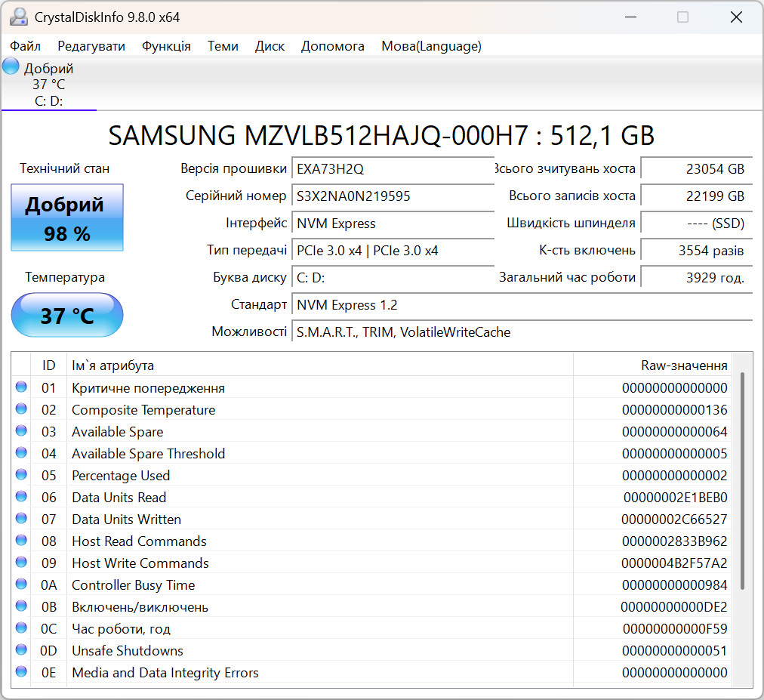Click the SAMSUNG MZVLB512HAJQ-000H7 disk title
Screen dimensions: 764x700
pyautogui.click(x=381, y=135)
